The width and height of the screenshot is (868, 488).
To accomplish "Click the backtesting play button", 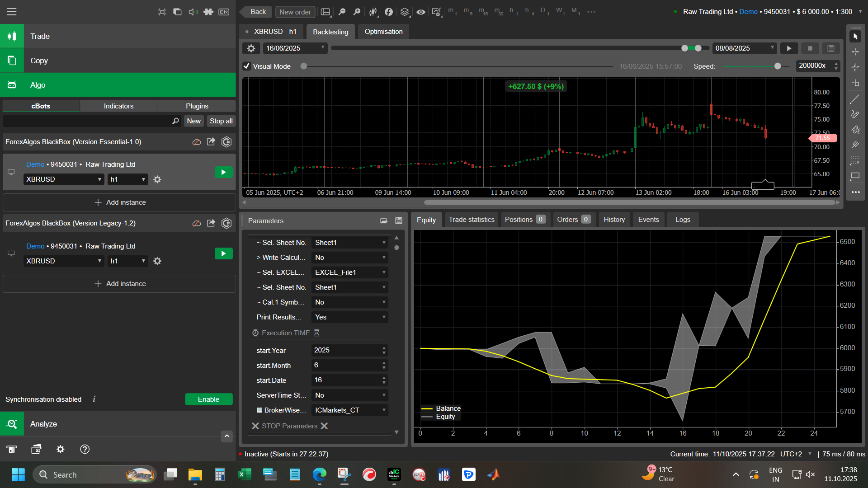I will 789,48.
